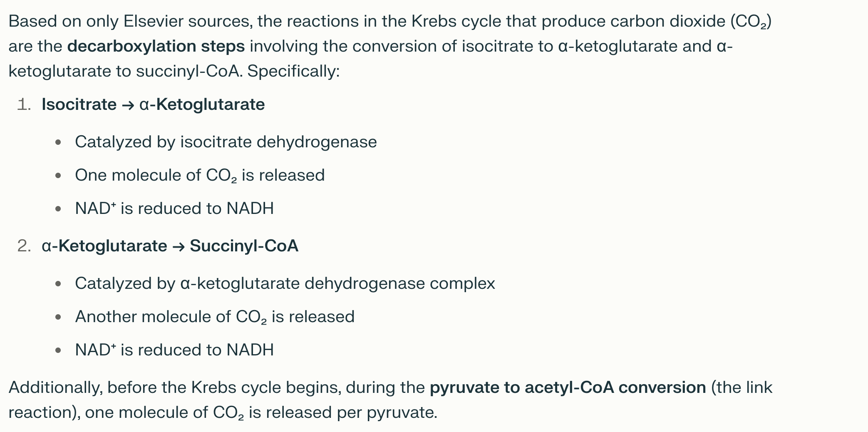
Task: Click the word 'Specifically:' in intro paragraph
Action: click(293, 71)
